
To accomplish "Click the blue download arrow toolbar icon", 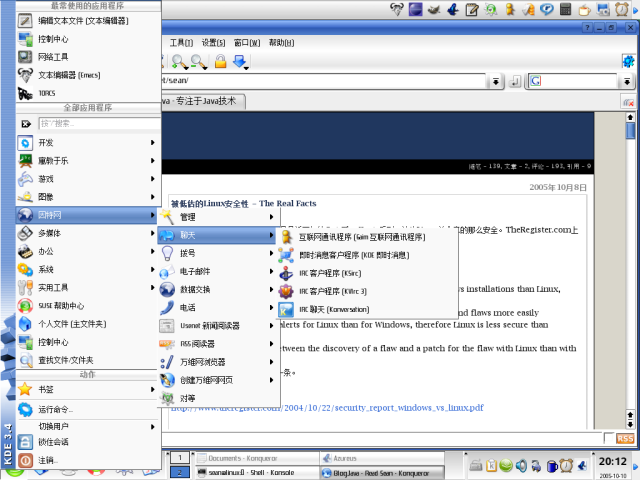I will 240,62.
